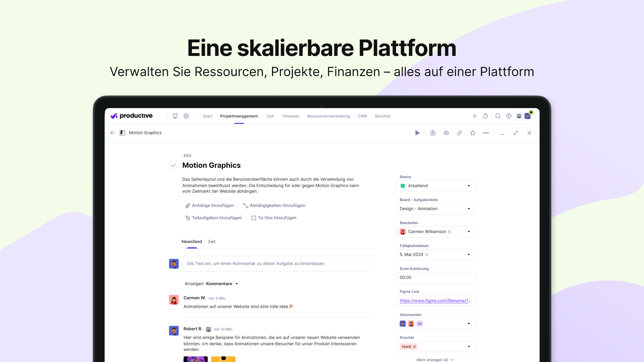The width and height of the screenshot is (644, 362).
Task: Star Motion Graphics task as favorite
Action: [x=473, y=133]
